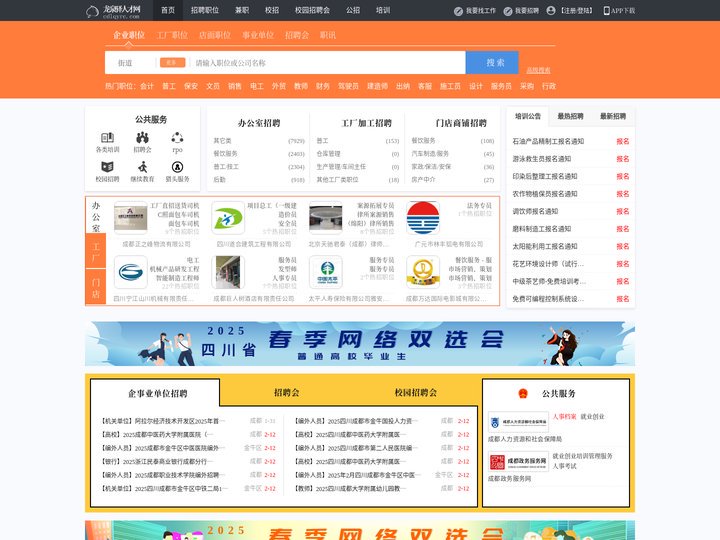Click the 注册/登陆 user icon
Screen dimensions: 720x540
[551, 11]
